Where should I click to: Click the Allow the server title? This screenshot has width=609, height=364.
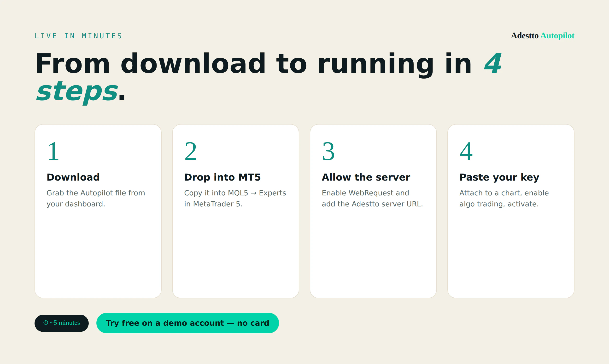366,177
